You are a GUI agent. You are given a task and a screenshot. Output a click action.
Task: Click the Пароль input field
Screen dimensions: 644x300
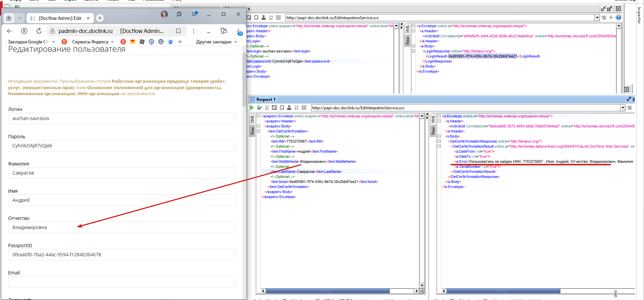122,146
